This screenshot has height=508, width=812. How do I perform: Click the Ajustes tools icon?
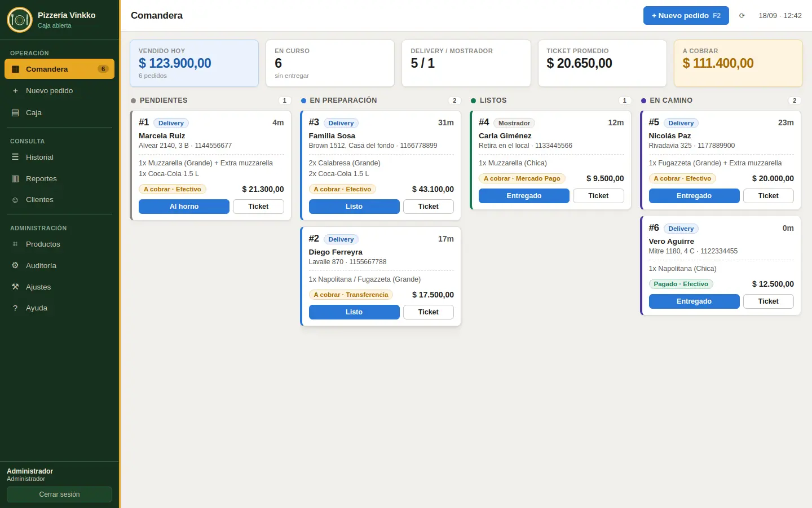click(15, 287)
